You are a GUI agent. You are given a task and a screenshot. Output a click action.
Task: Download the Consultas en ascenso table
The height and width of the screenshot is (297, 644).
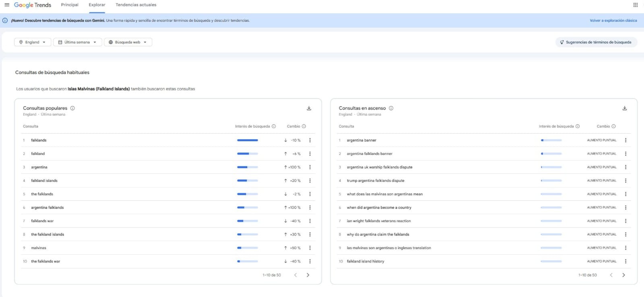tap(625, 108)
